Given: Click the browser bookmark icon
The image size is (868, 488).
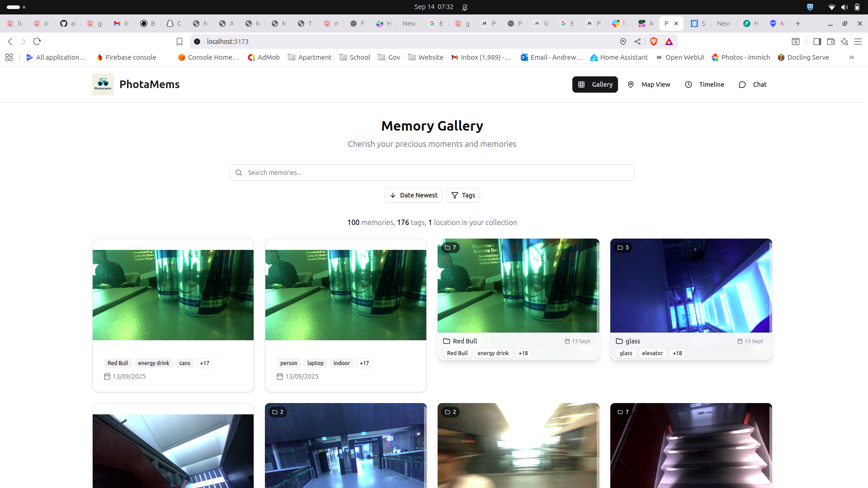Looking at the screenshot, I should click(179, 42).
